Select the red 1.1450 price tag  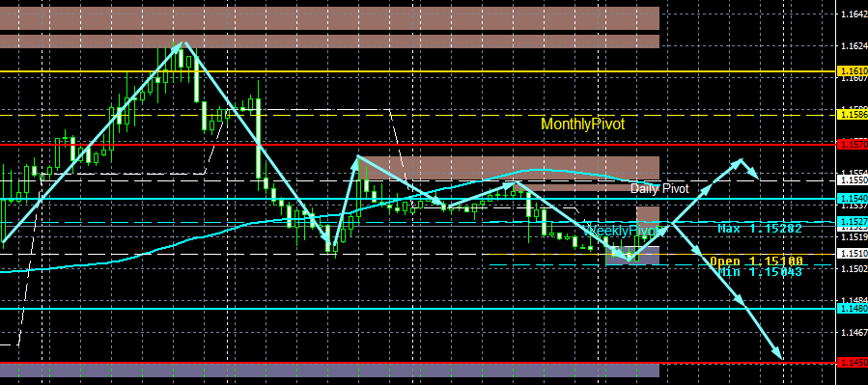click(852, 362)
